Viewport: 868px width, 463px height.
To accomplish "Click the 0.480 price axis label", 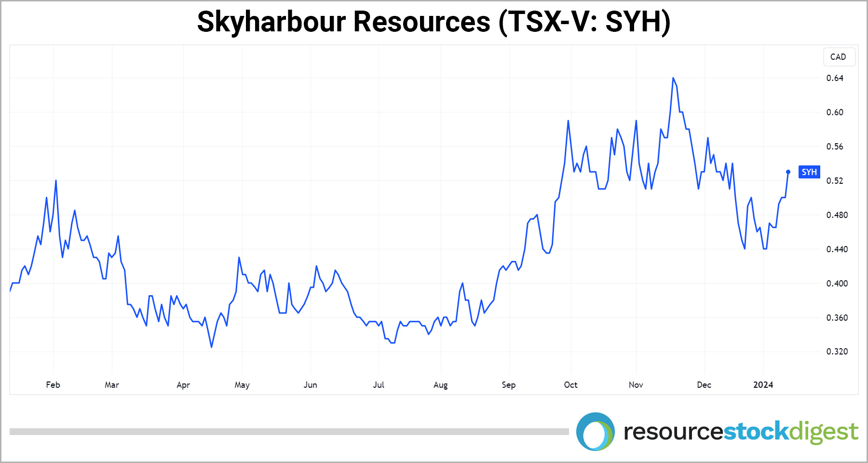I will 837,215.
